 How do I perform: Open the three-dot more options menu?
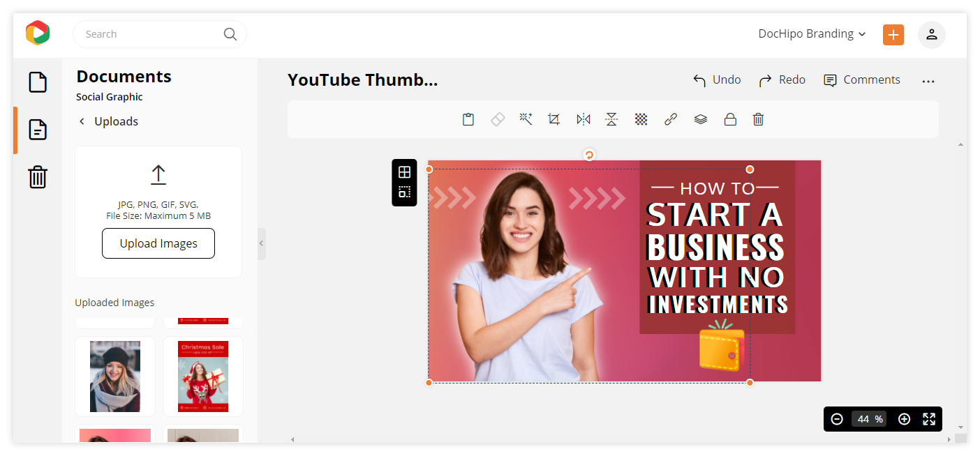click(928, 82)
